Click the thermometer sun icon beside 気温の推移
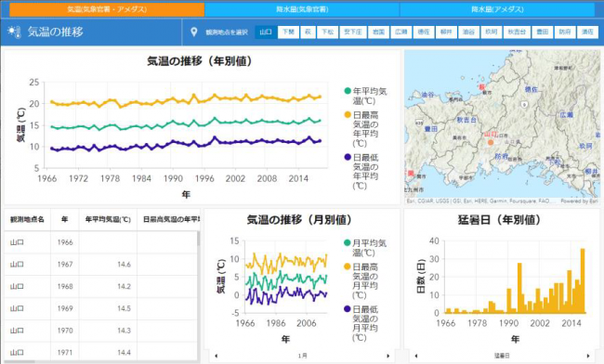604x364 pixels. click(x=14, y=32)
